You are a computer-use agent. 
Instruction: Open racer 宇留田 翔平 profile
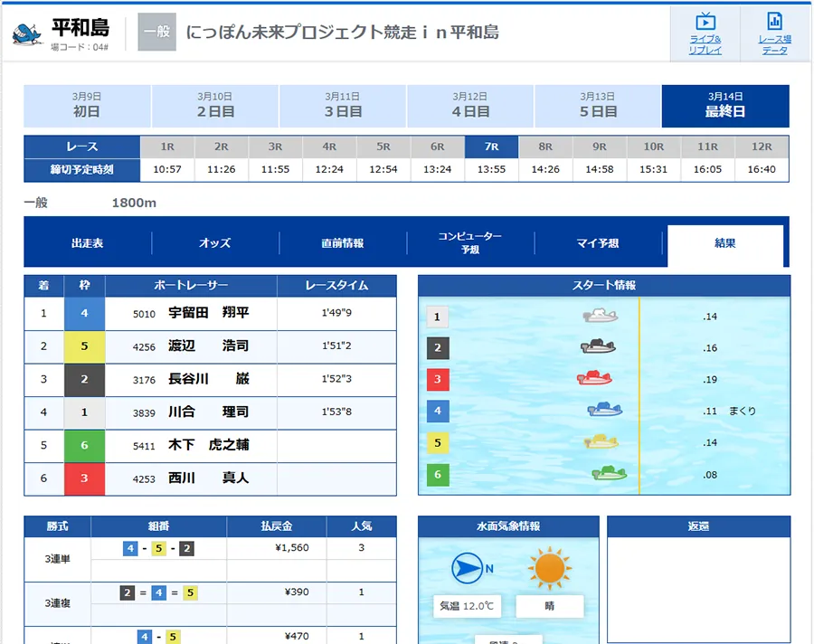point(209,313)
